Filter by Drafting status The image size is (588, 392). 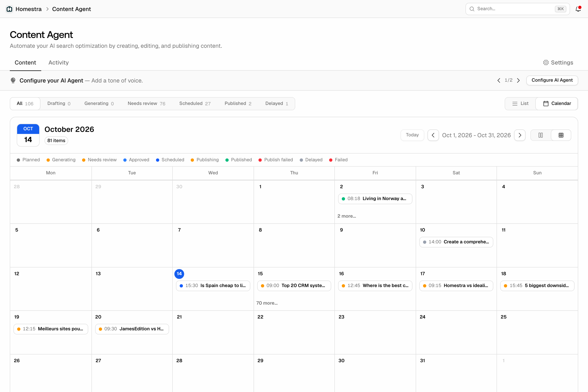(59, 104)
